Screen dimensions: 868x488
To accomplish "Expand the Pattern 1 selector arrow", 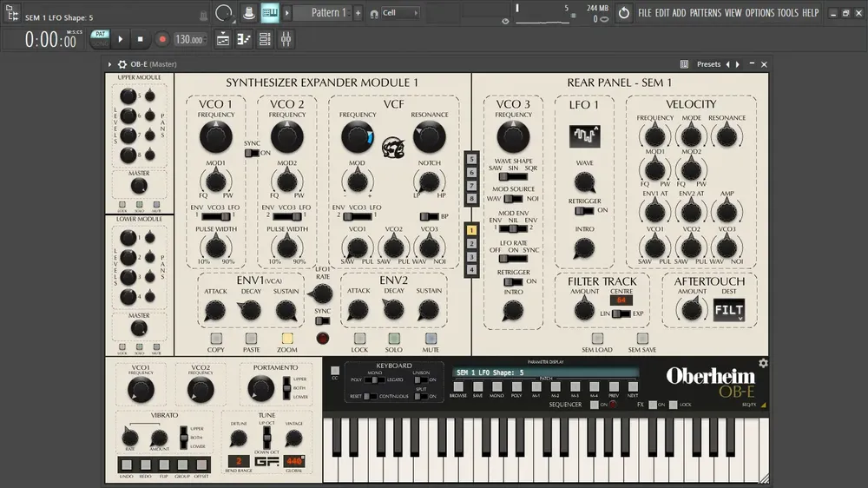I will [286, 13].
